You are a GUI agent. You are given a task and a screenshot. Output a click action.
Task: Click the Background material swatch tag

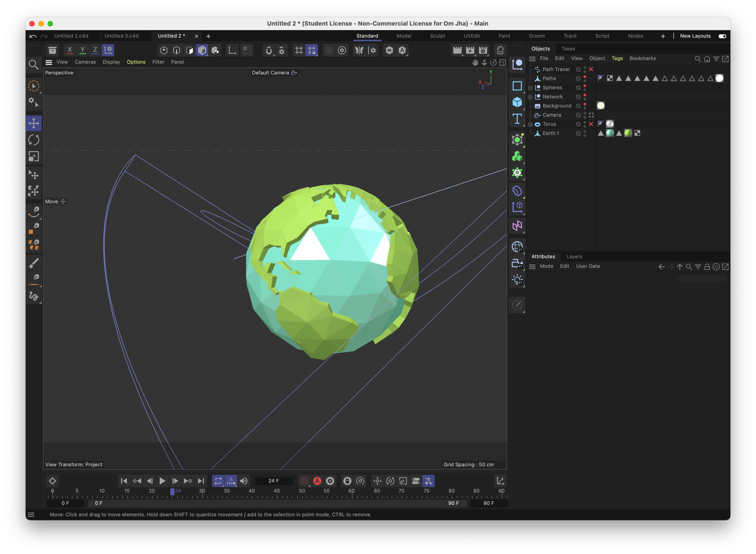(601, 106)
